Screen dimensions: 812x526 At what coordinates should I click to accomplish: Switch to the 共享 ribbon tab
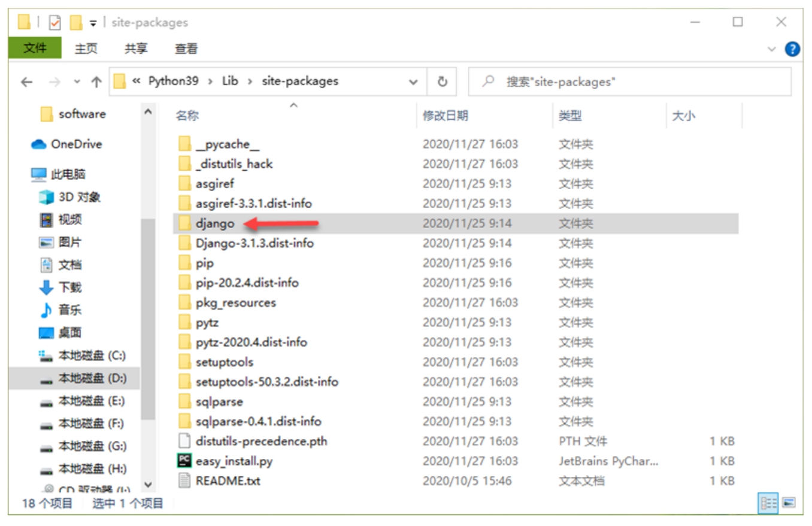[136, 49]
